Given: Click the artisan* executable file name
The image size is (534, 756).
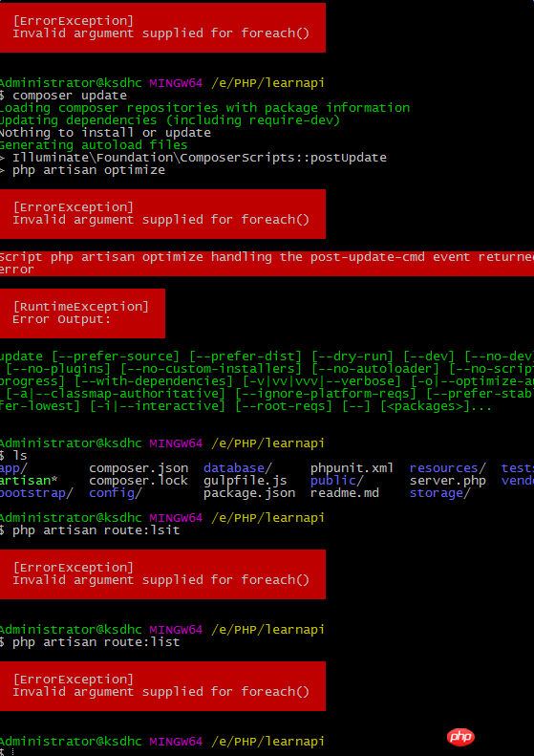Looking at the screenshot, I should (29, 481).
